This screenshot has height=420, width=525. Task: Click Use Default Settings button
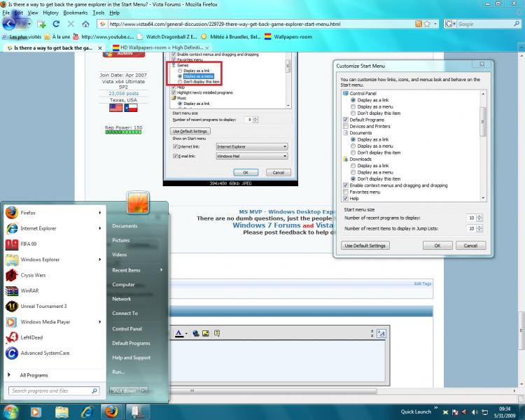coord(365,246)
